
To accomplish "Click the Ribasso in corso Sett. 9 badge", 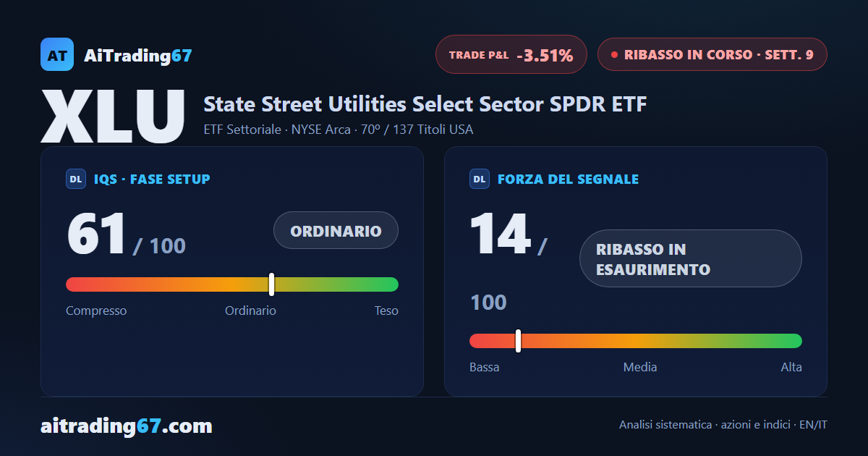I will (x=712, y=54).
